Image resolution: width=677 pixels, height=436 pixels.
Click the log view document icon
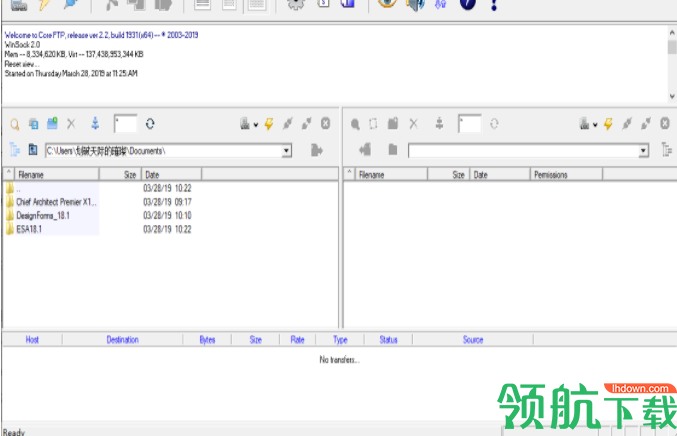[202, 4]
